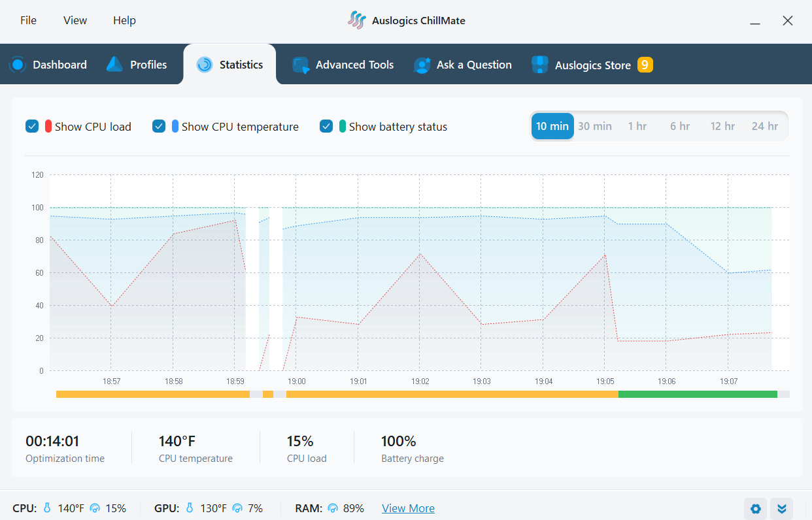Open the File menu

pos(28,20)
